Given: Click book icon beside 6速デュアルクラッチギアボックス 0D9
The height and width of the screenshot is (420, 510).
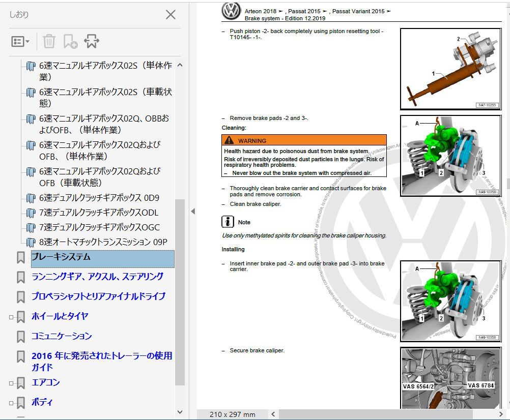Looking at the screenshot, I should [31, 198].
